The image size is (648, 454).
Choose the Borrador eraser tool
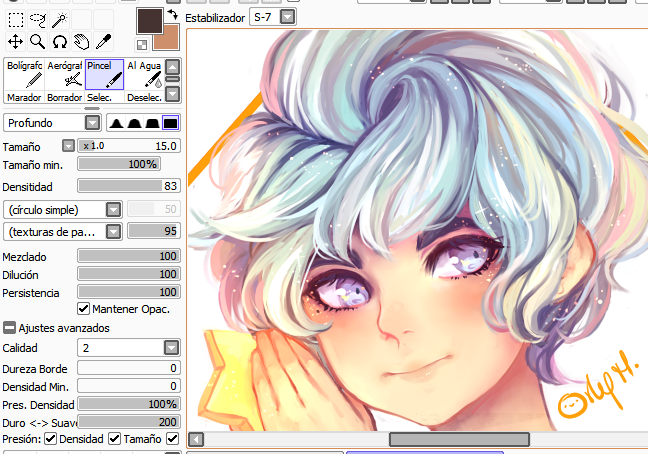coord(64,97)
